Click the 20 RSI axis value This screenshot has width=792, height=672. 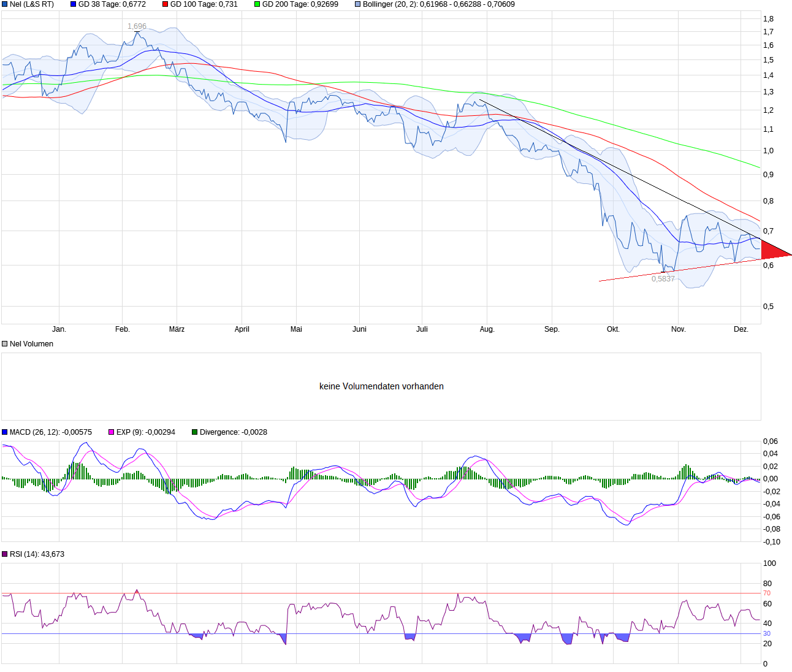[x=767, y=644]
